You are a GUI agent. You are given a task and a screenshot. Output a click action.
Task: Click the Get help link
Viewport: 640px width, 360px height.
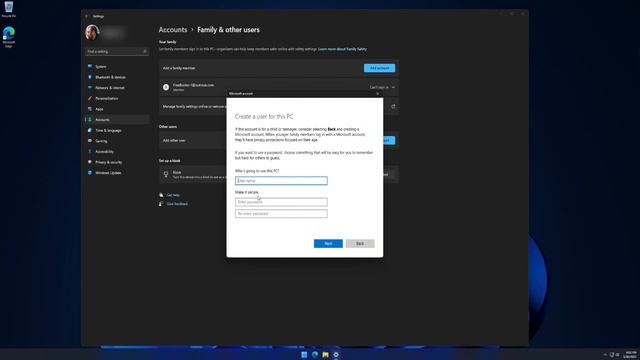coord(173,195)
